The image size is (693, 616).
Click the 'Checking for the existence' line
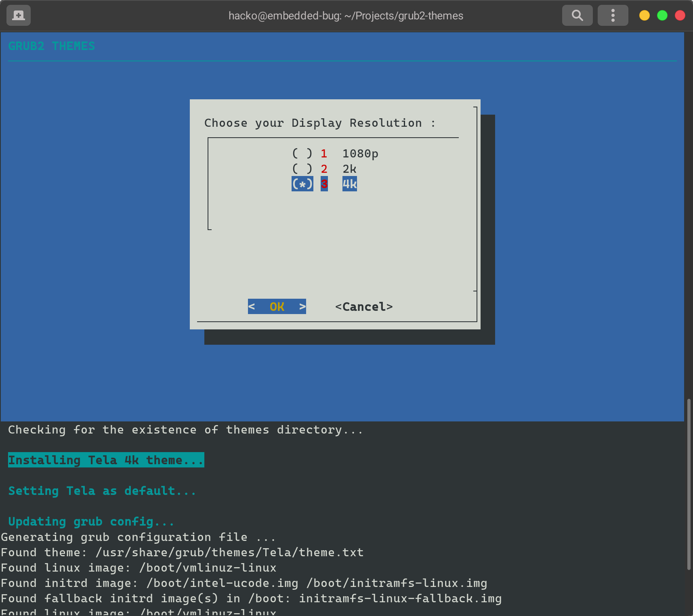tap(186, 430)
